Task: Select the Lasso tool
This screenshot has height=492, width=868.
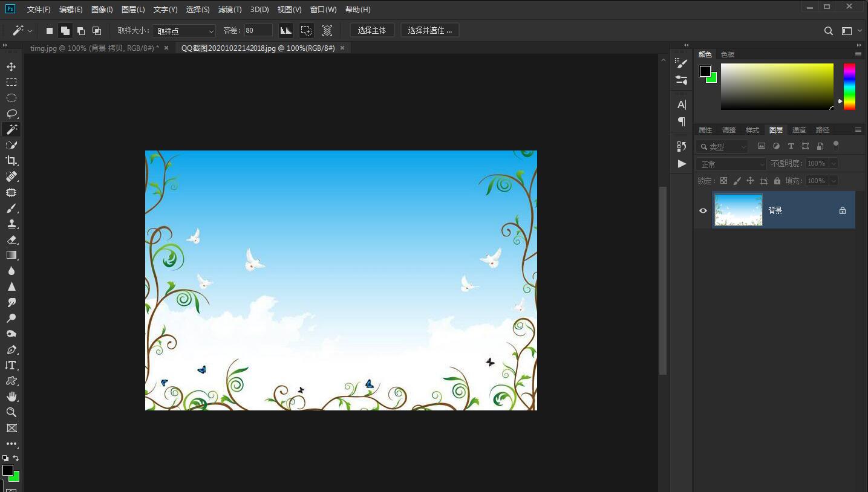Action: tap(11, 114)
